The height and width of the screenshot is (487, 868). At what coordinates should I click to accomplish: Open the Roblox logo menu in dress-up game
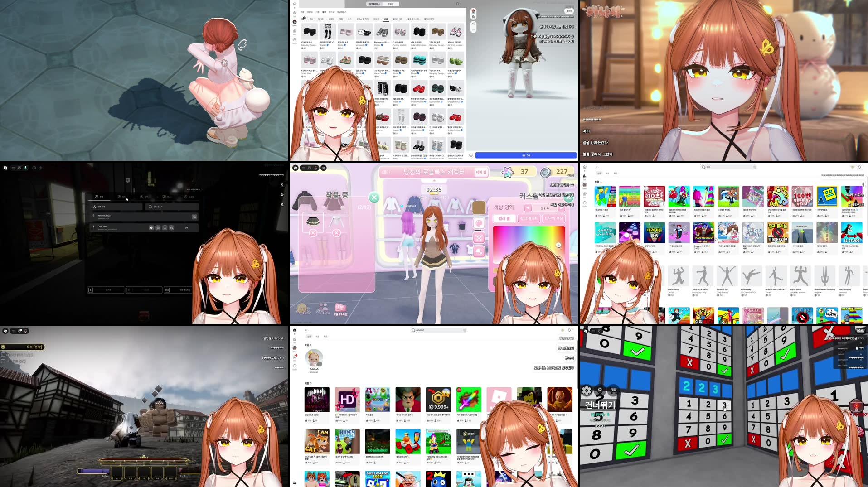pos(296,168)
